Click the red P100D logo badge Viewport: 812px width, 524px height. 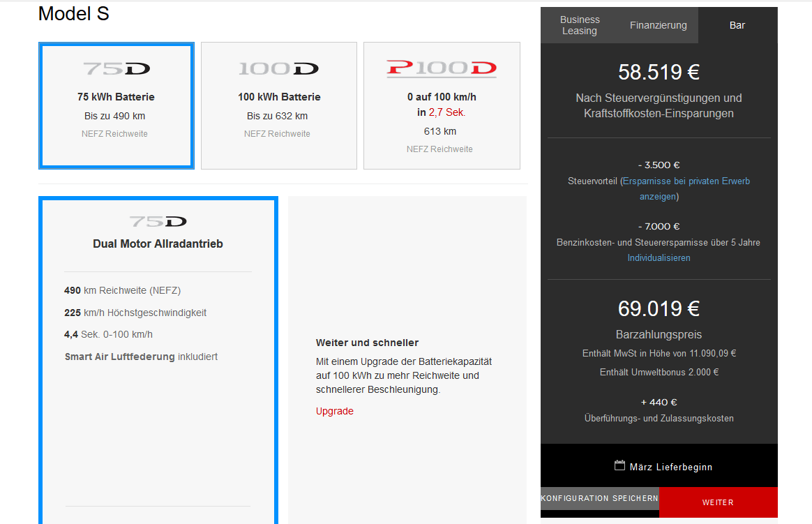[442, 68]
